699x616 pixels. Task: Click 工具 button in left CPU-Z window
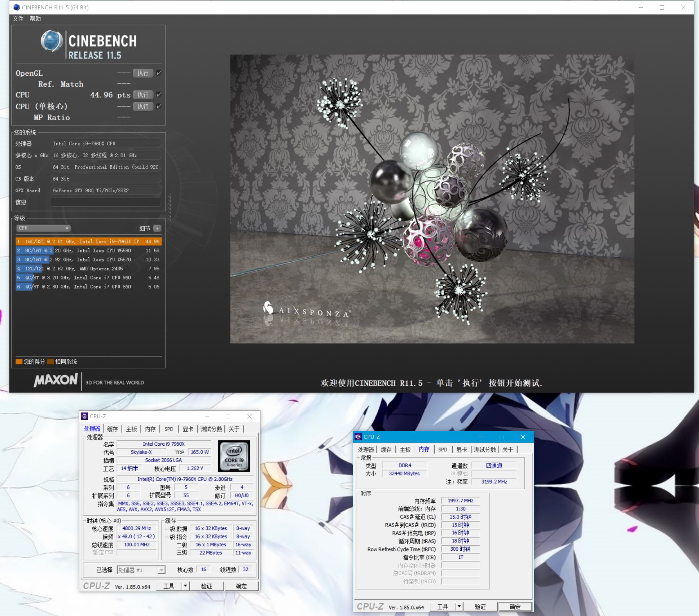point(169,586)
